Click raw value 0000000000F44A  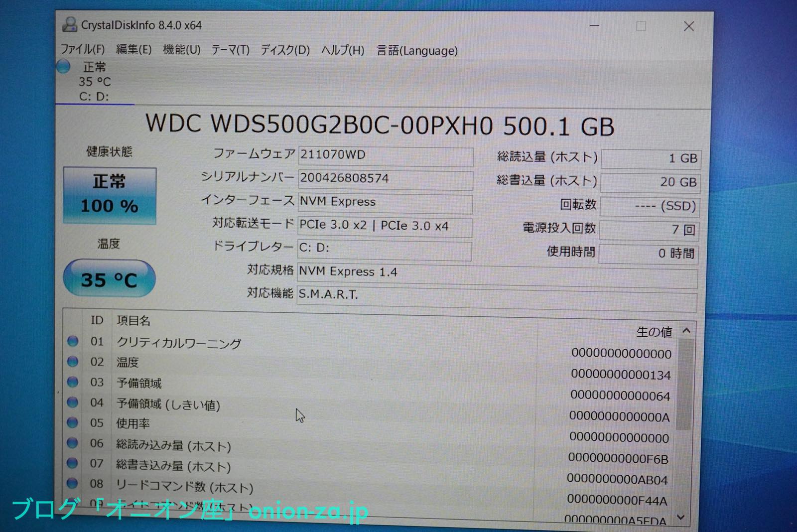click(617, 500)
